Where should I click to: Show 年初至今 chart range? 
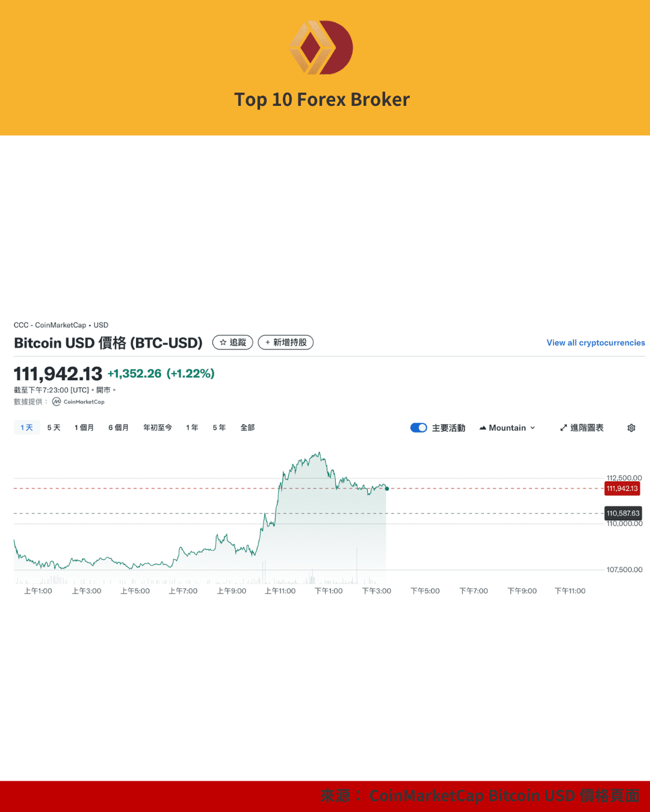tap(157, 428)
